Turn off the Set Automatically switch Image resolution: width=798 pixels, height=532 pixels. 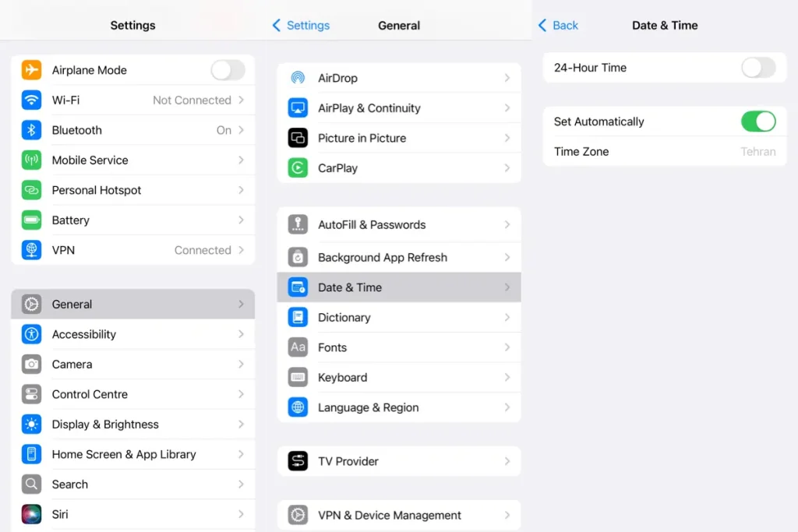point(758,121)
